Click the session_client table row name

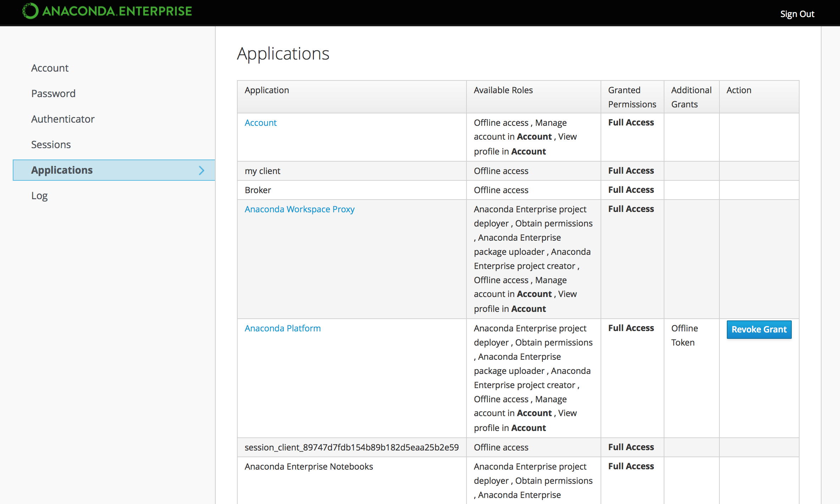351,447
